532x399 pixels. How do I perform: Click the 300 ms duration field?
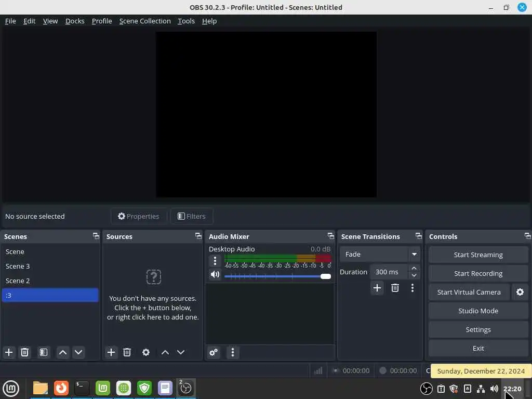389,272
